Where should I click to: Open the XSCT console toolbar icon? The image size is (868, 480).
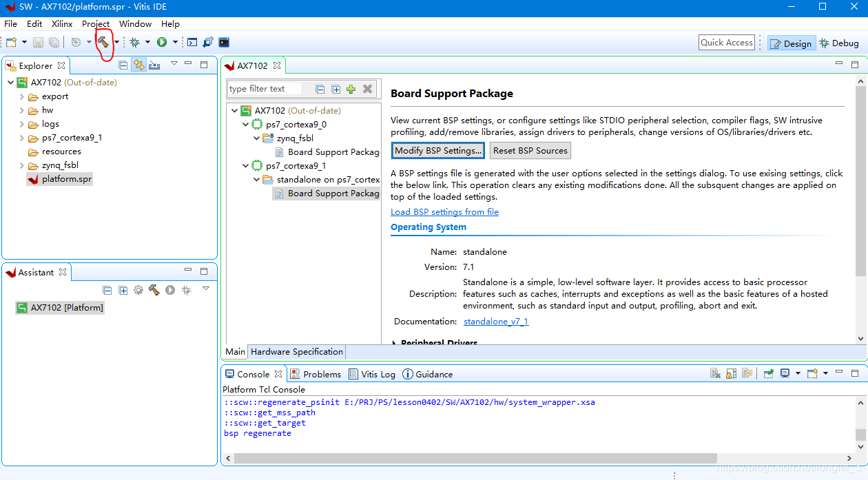click(x=192, y=42)
